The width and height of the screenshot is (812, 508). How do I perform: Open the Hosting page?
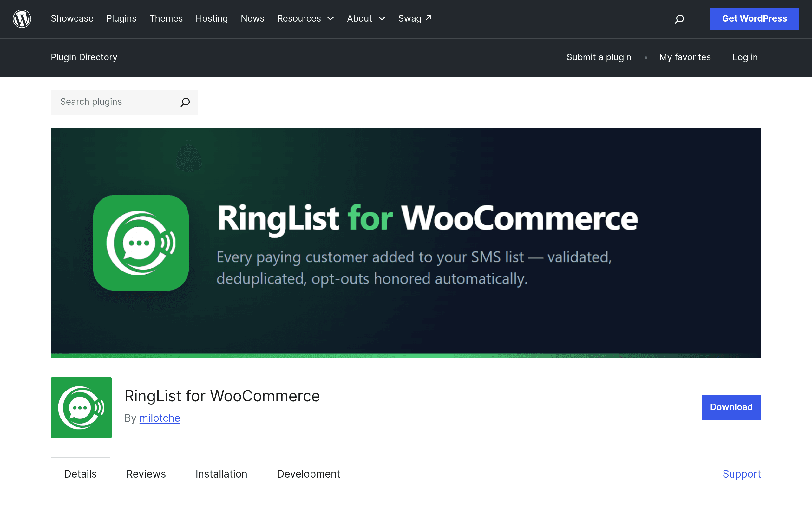click(212, 18)
